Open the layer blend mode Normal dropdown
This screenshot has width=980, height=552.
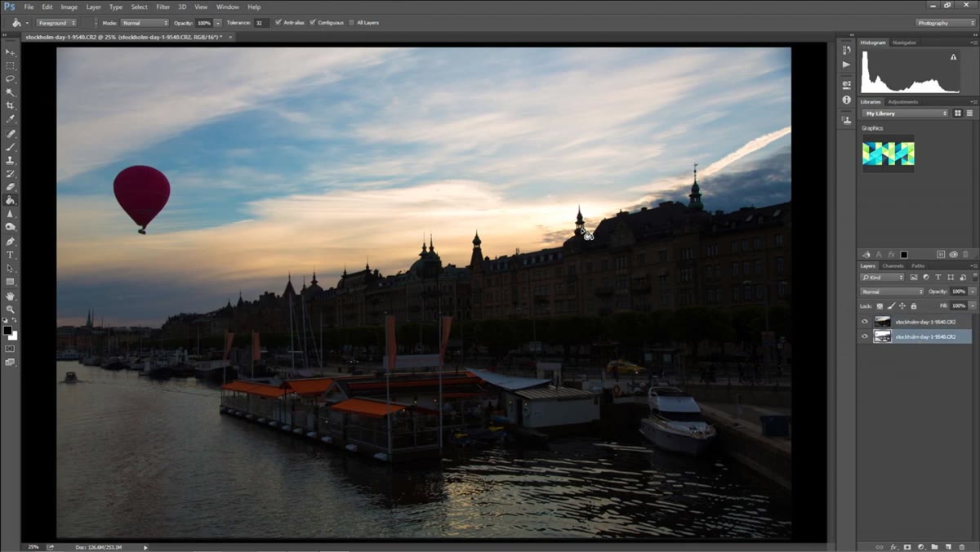(x=892, y=292)
